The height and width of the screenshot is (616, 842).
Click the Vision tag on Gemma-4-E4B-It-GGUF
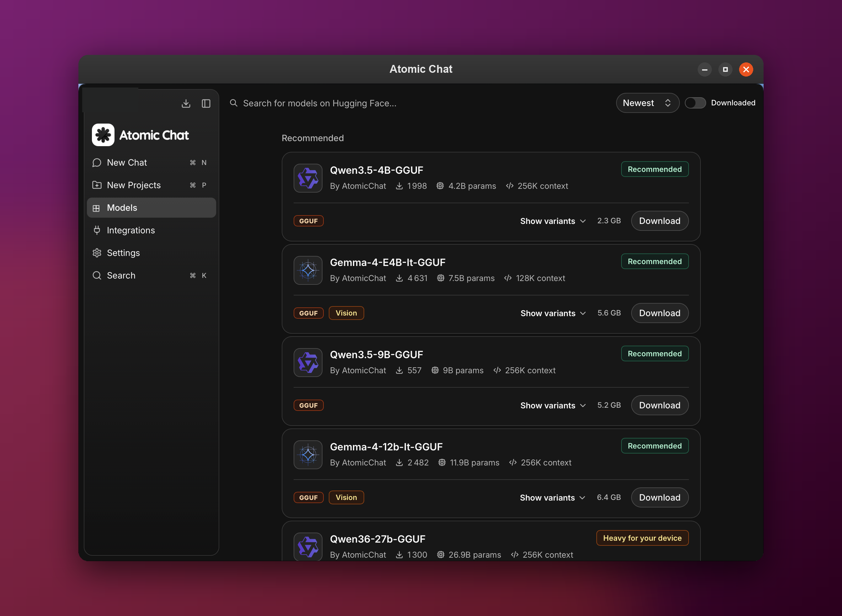pyautogui.click(x=346, y=313)
